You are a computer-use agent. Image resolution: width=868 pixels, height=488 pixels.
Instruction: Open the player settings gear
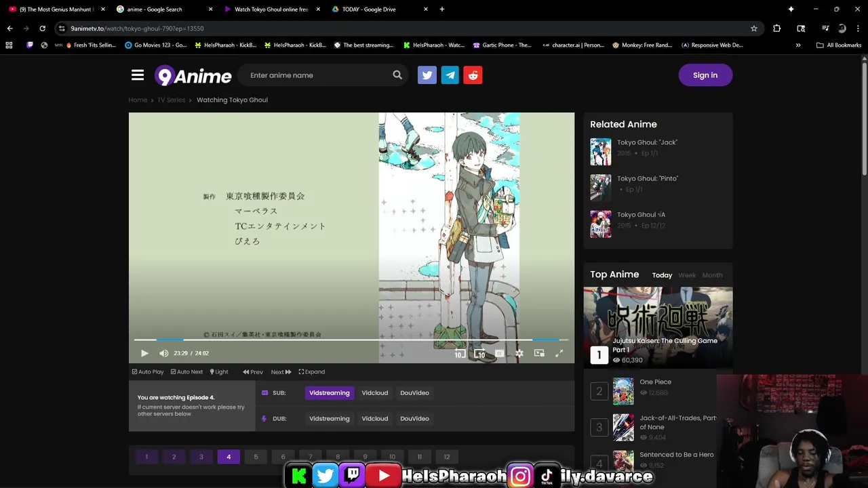pyautogui.click(x=519, y=353)
